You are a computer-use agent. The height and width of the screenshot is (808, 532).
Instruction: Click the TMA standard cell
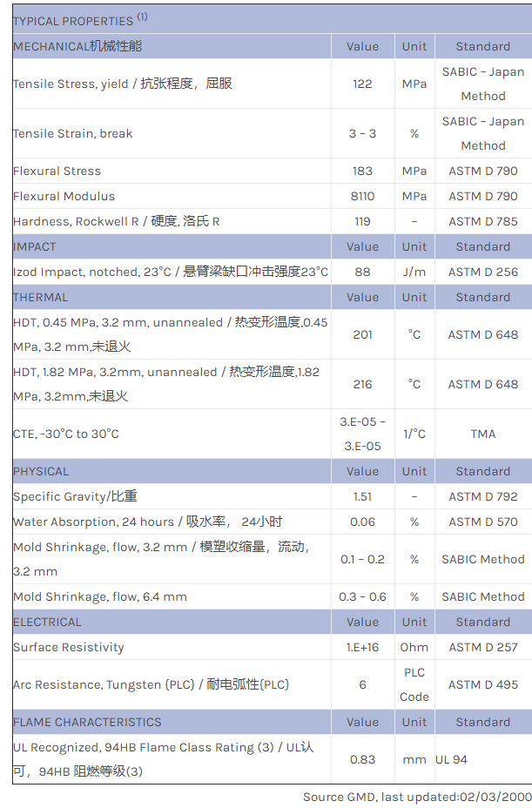click(x=482, y=434)
